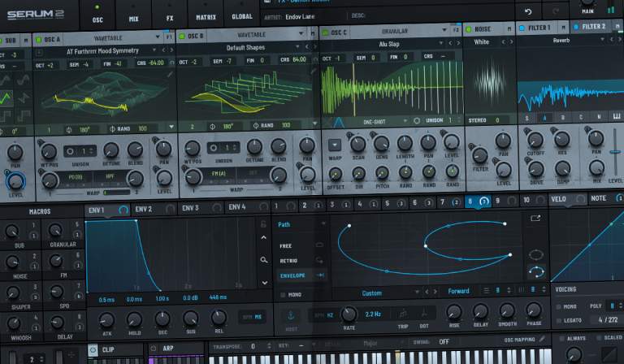This screenshot has width=624, height=364.
Task: Toggle the CLIP power button
Action: click(93, 350)
